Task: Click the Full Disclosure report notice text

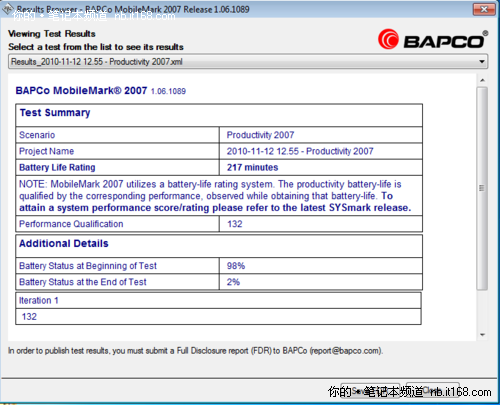Action: 195,351
